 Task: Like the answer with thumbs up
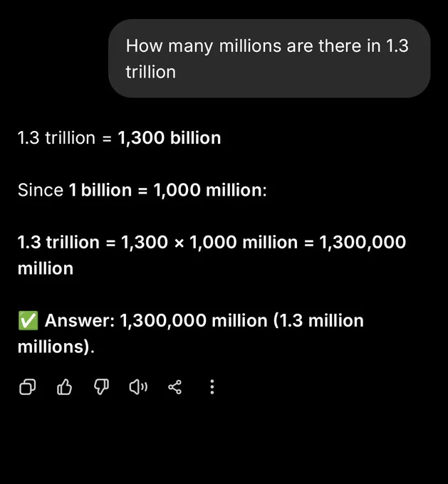coord(64,386)
